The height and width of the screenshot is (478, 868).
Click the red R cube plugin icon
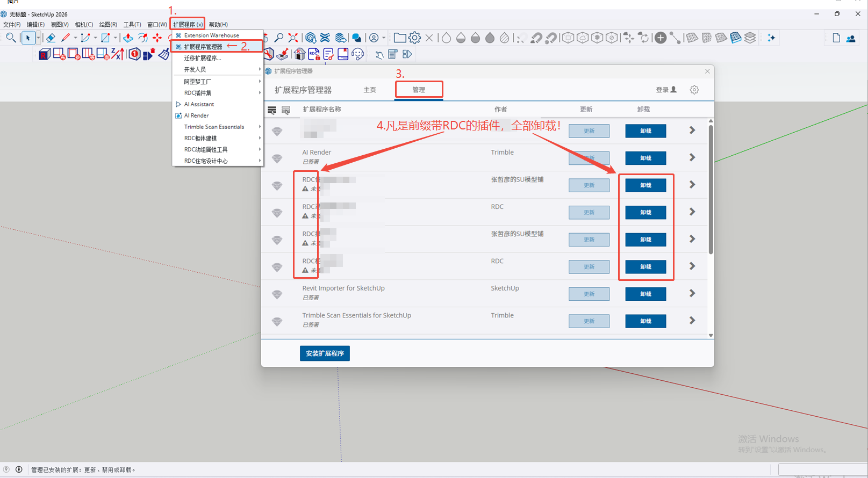coord(45,54)
